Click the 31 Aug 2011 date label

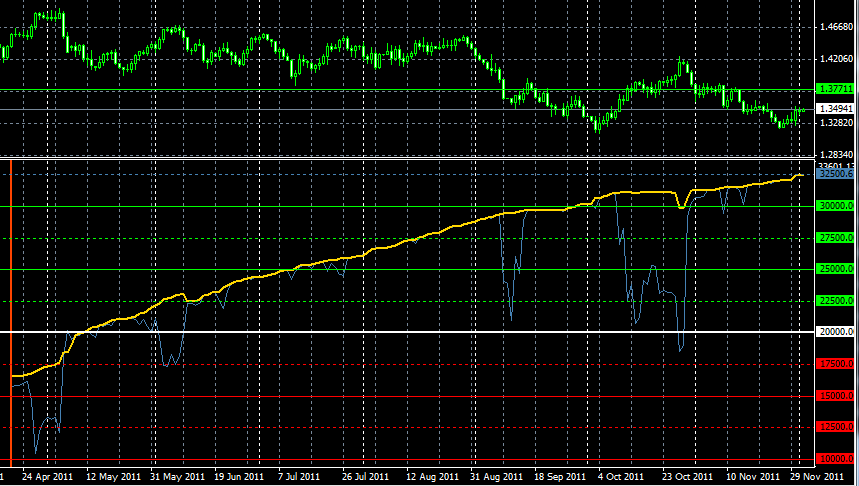click(497, 476)
